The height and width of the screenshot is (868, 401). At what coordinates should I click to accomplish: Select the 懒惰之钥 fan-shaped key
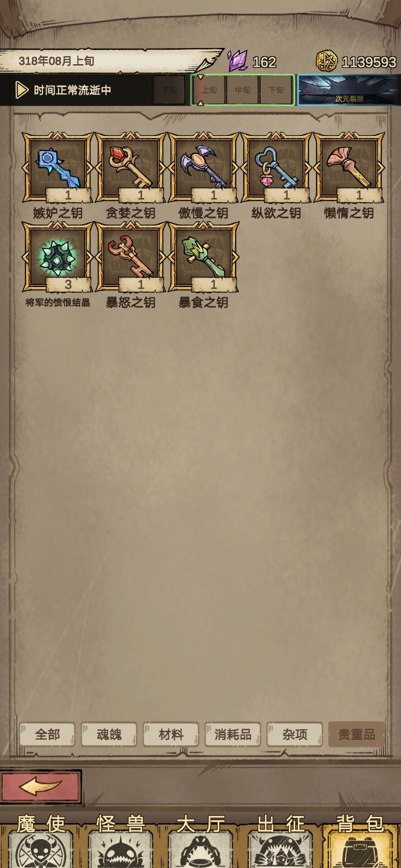pos(349,167)
